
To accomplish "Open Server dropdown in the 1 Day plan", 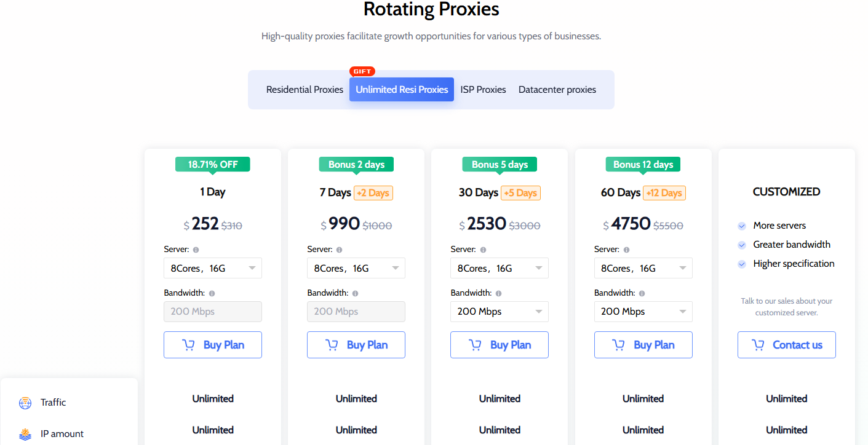I will (x=213, y=268).
